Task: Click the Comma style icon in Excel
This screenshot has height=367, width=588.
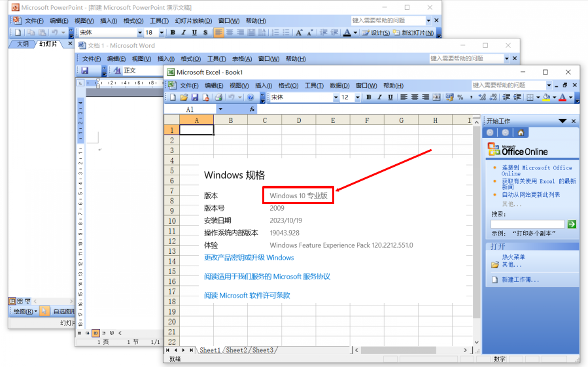Action: pos(471,97)
